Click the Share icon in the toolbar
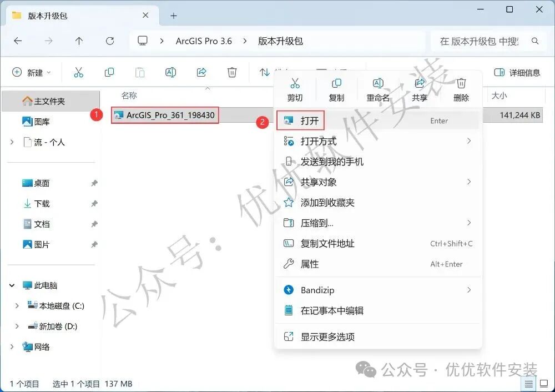This screenshot has height=392, width=555. pos(201,72)
